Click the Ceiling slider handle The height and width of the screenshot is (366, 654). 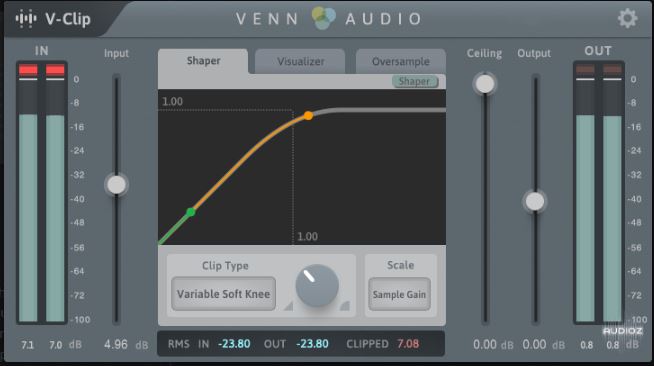(x=485, y=84)
